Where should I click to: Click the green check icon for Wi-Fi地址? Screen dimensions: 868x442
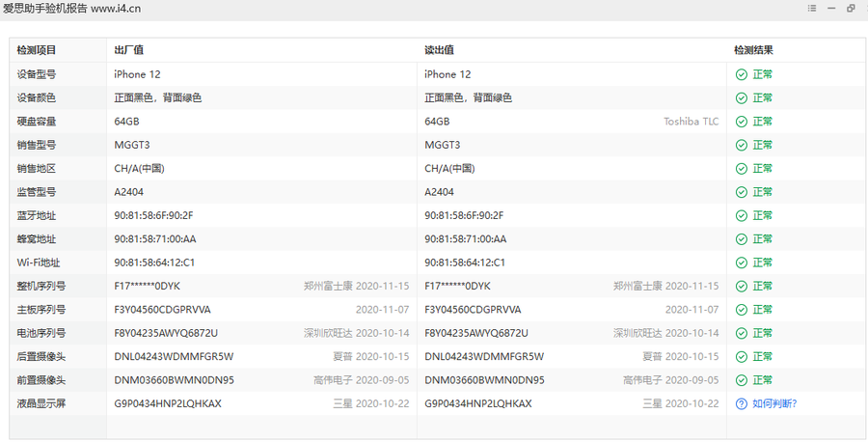(742, 263)
